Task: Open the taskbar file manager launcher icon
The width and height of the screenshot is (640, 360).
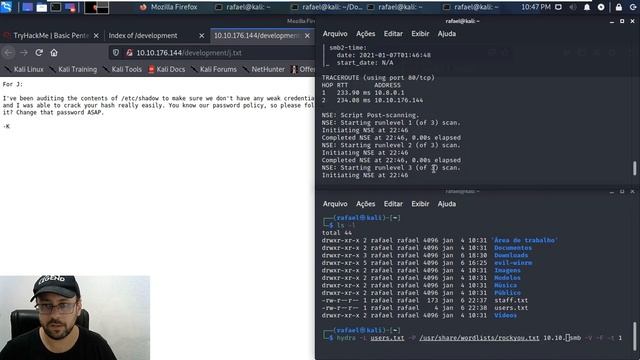Action: (41, 7)
